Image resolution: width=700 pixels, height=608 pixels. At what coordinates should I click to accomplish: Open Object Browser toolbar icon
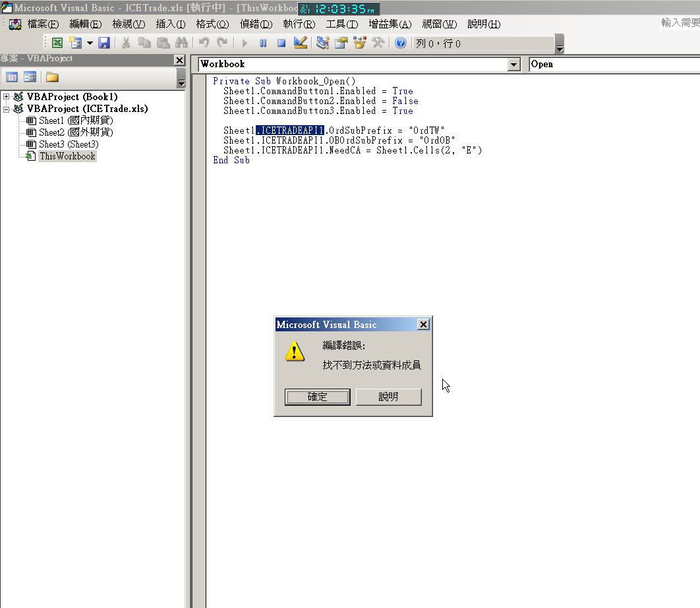coord(359,43)
